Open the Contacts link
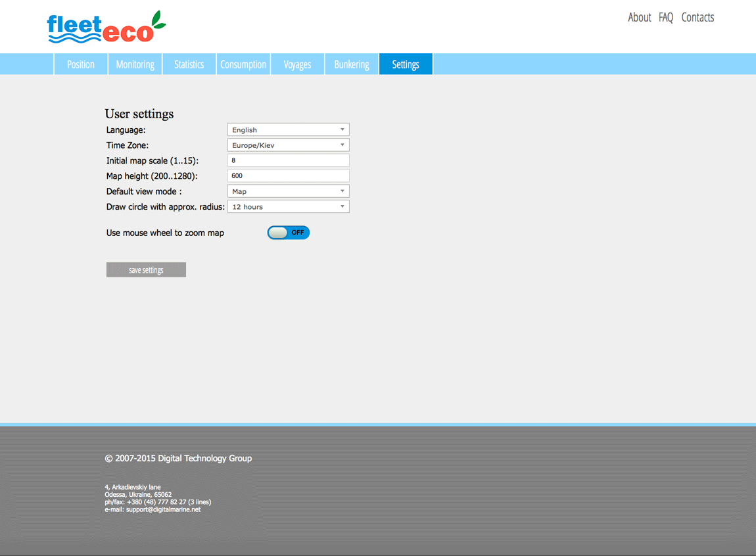Screen dimensions: 756x556 click(x=697, y=18)
